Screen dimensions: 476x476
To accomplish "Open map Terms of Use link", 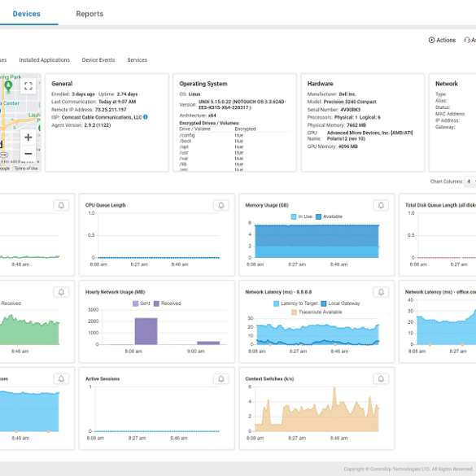I will pyautogui.click(x=26, y=168).
